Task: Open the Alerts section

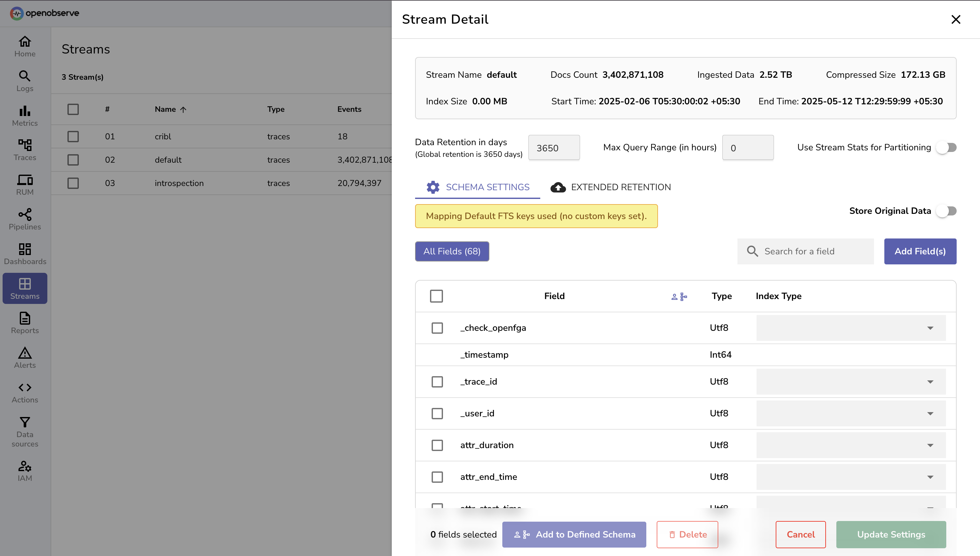Action: tap(24, 357)
